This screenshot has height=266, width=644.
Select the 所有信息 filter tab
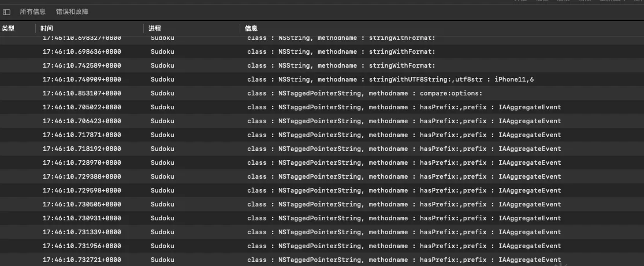pyautogui.click(x=33, y=12)
